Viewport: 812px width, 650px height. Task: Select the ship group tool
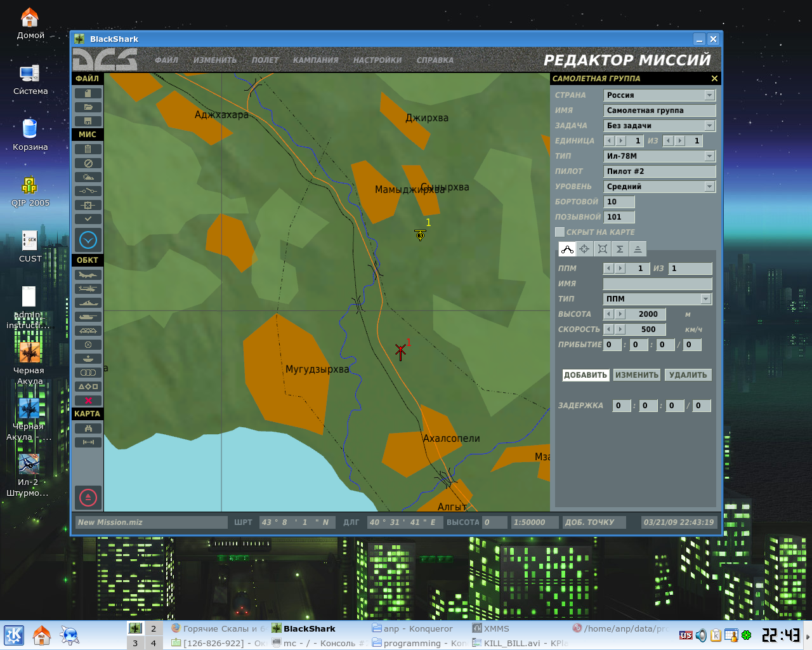click(88, 303)
